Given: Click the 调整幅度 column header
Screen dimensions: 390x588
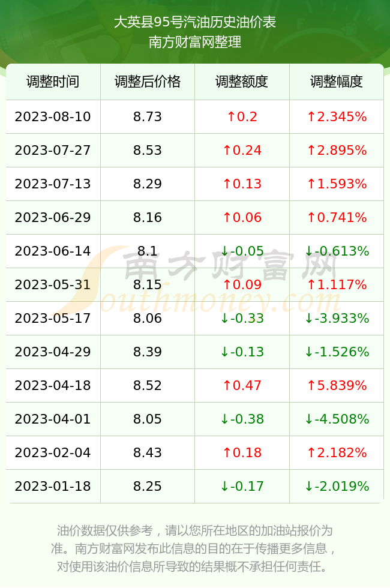Looking at the screenshot, I should [337, 82].
